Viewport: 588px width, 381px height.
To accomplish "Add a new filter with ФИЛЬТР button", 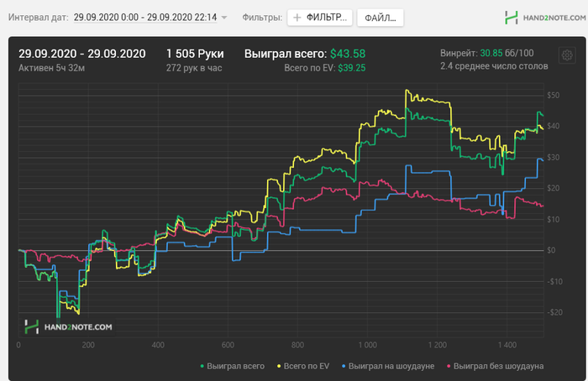I will pos(320,18).
